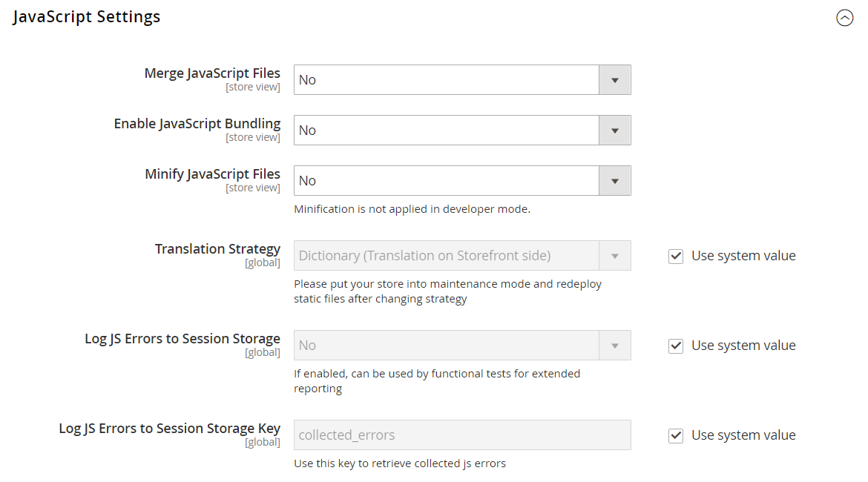Screen dimensions: 868x482
Task: Click the Enable JavaScript Bundling label
Action: 197,124
